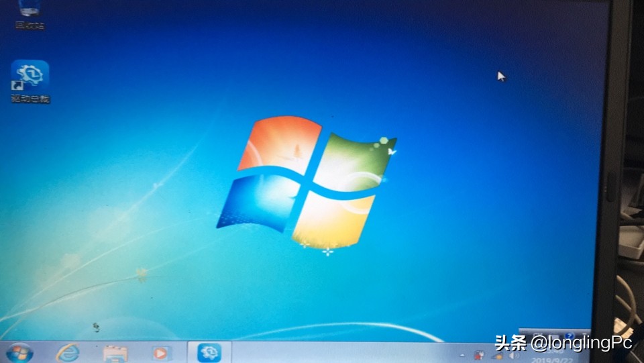This screenshot has width=644, height=363.
Task: Open the Windows Start menu orb
Action: click(19, 353)
